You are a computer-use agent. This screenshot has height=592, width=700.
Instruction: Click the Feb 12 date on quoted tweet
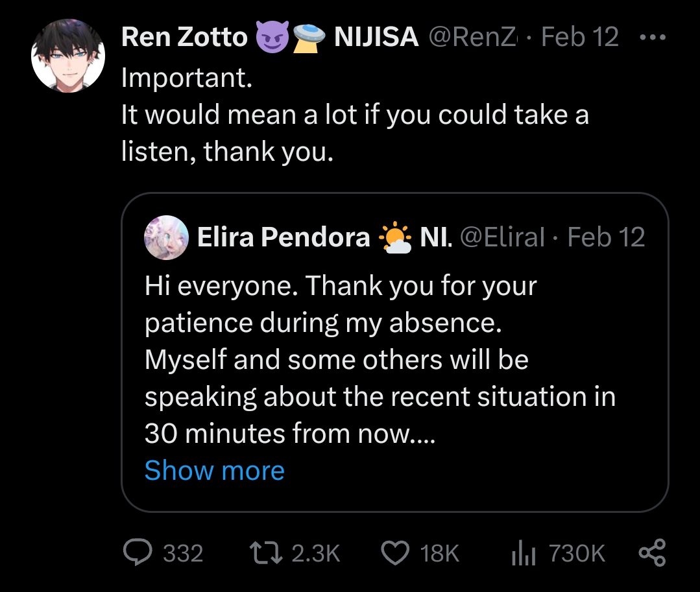click(x=606, y=238)
